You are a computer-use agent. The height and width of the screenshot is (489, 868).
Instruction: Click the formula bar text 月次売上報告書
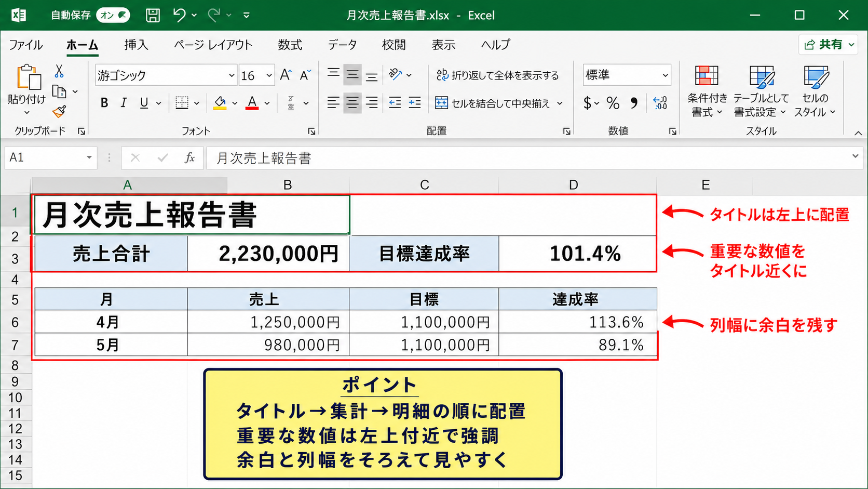(x=264, y=158)
